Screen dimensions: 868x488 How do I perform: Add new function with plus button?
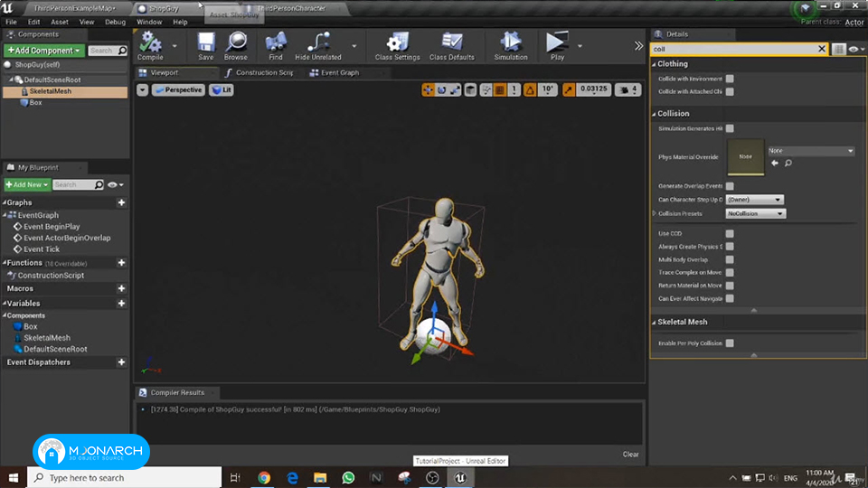pos(121,263)
